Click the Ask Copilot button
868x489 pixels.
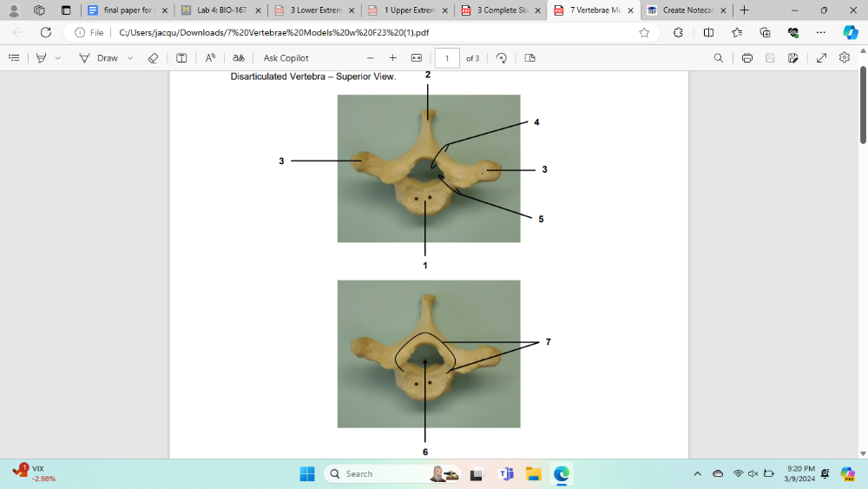click(x=286, y=58)
